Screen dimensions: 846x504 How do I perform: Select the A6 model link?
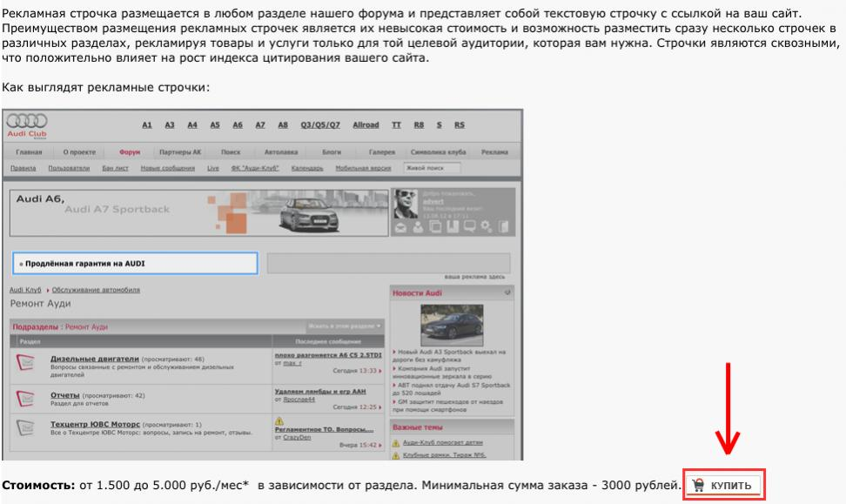238,124
